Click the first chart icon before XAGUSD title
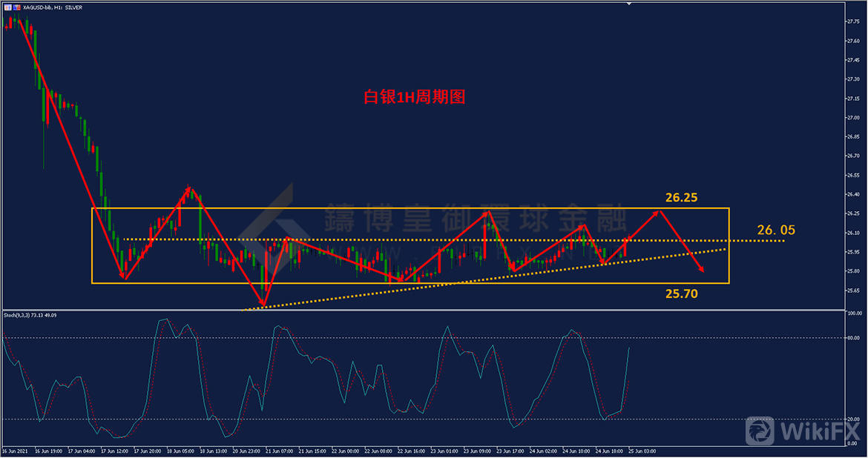Viewport: 868px width, 458px height. pyautogui.click(x=8, y=7)
